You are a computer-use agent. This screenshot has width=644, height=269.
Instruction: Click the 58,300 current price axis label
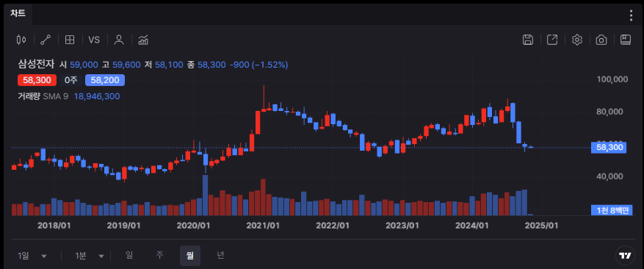(609, 148)
